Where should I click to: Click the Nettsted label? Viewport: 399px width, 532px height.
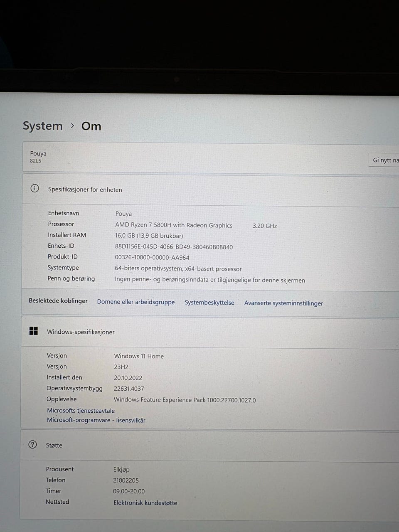tap(57, 502)
